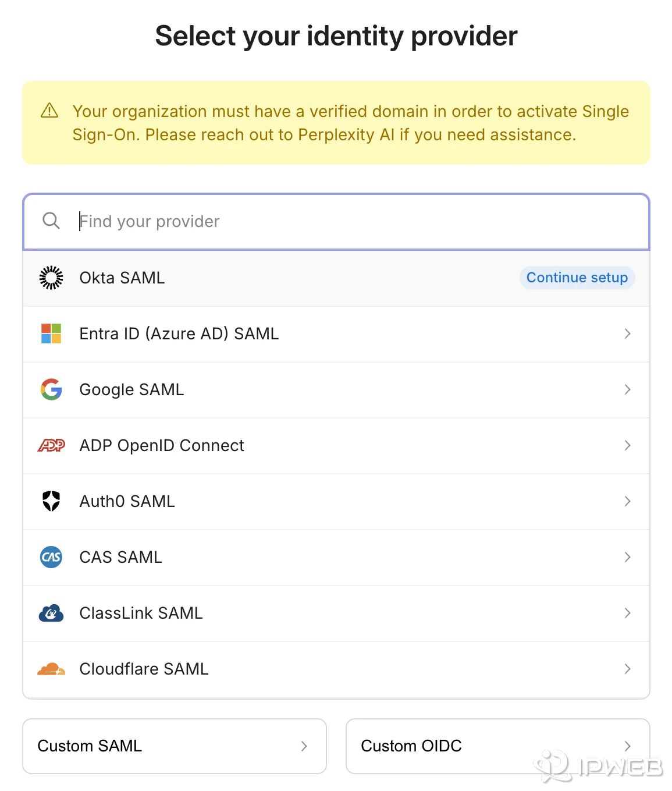This screenshot has width=672, height=791.
Task: Click the blue CAS logo icon
Action: (x=51, y=557)
